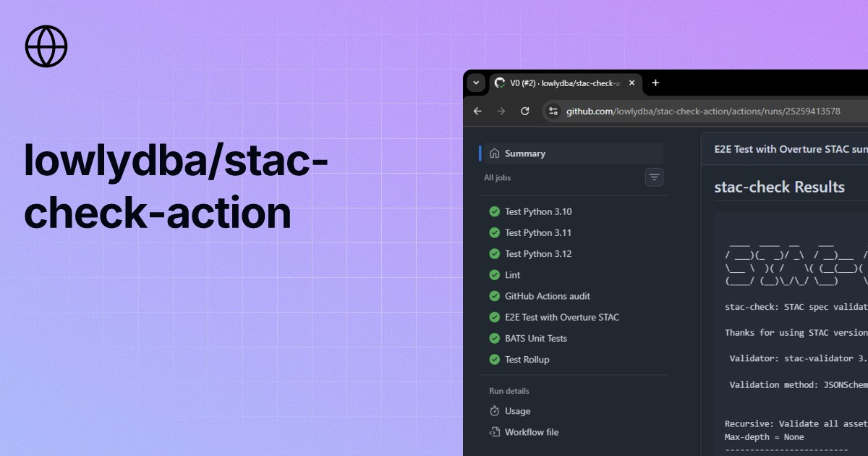Click green check icon beside Lint
The width and height of the screenshot is (868, 456).
pos(495,275)
